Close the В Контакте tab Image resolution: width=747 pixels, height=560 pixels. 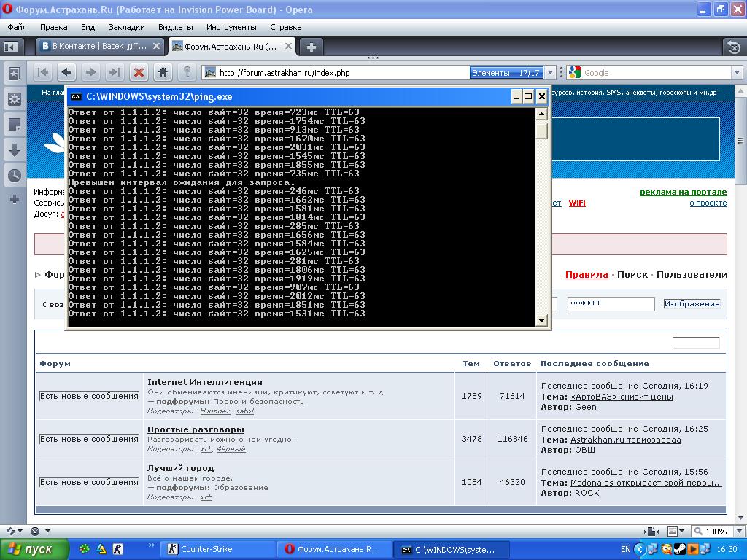click(156, 46)
